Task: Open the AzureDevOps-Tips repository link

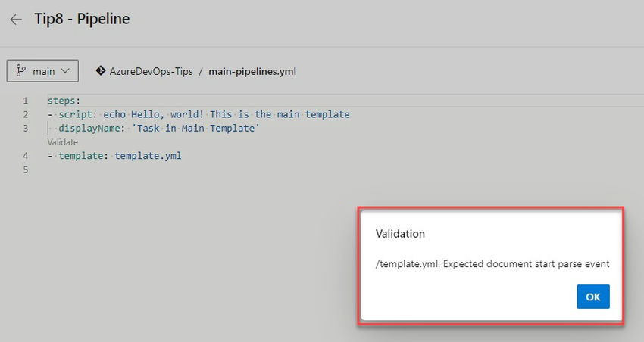Action: pyautogui.click(x=151, y=71)
